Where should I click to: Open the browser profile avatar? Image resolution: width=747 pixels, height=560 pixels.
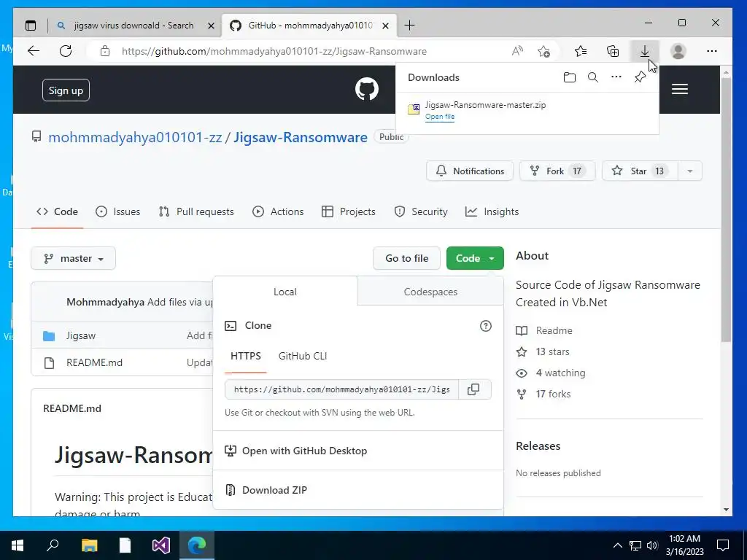tap(678, 51)
